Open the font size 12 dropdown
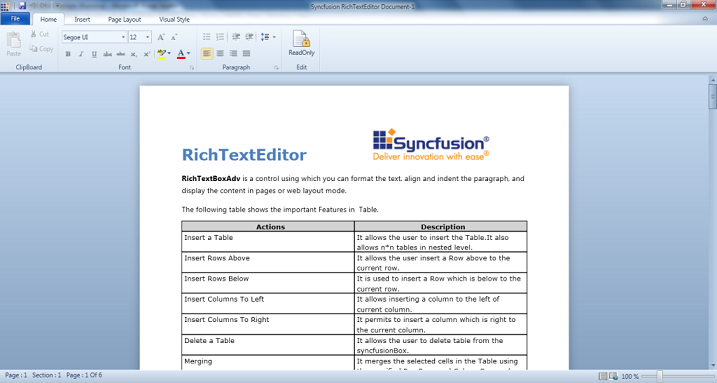Screen dimensions: 717x383 coord(140,37)
